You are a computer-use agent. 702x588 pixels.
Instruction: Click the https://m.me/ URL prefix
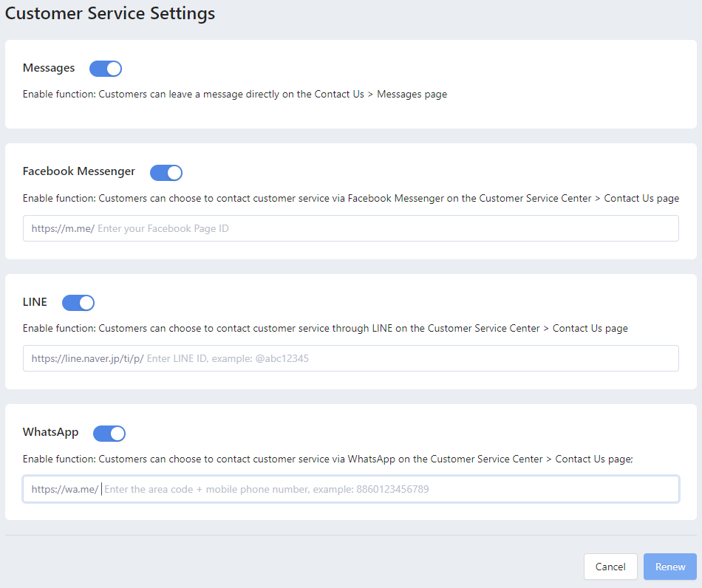(x=63, y=229)
